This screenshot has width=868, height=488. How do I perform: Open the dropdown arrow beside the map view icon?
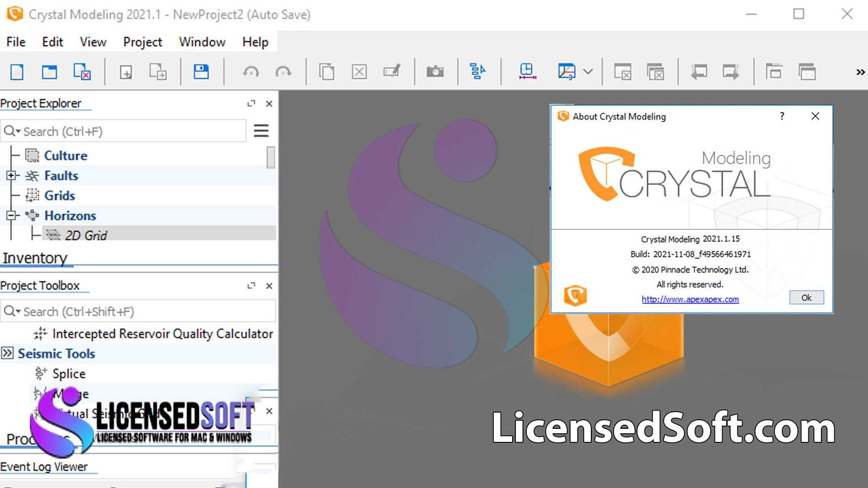tap(588, 72)
